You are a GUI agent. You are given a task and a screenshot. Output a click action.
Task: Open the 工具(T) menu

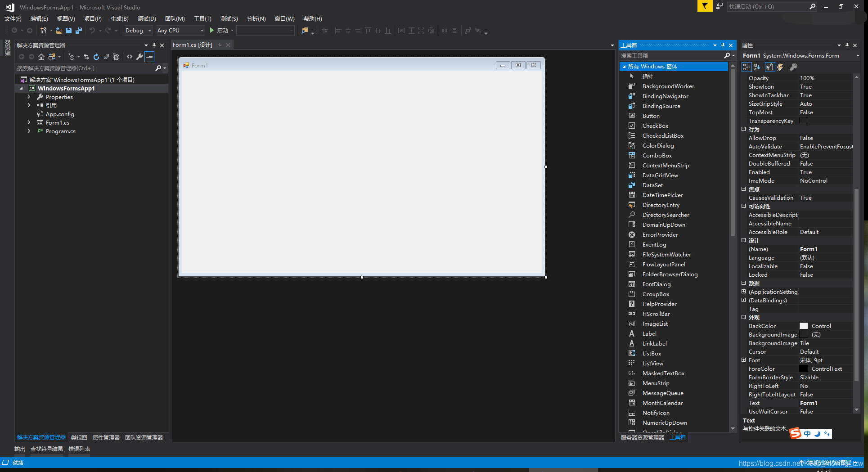tap(202, 18)
